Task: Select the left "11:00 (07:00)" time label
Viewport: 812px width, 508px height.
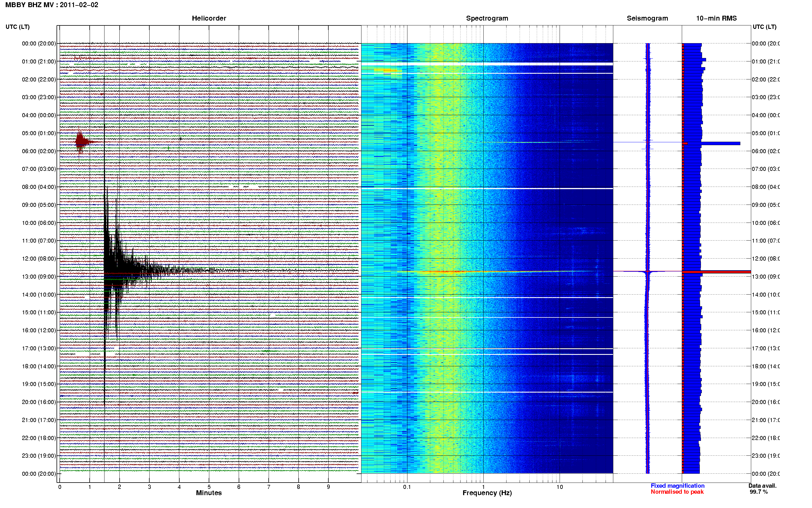Action: pyautogui.click(x=39, y=241)
